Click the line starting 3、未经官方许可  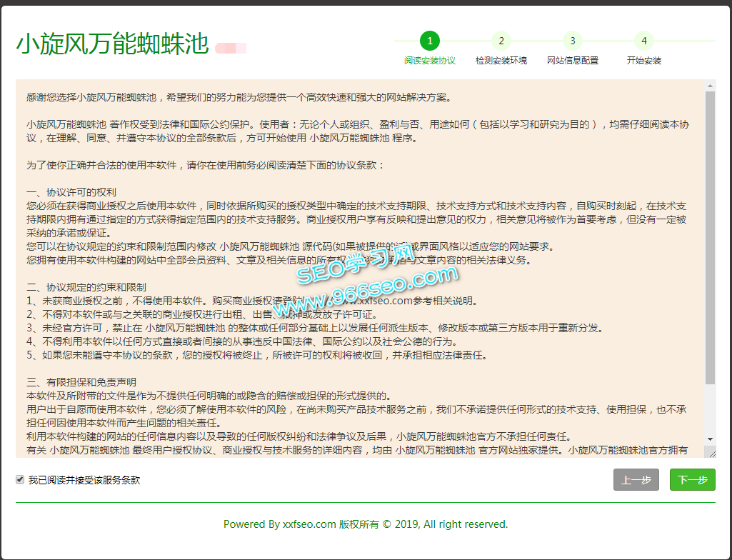[x=316, y=328]
